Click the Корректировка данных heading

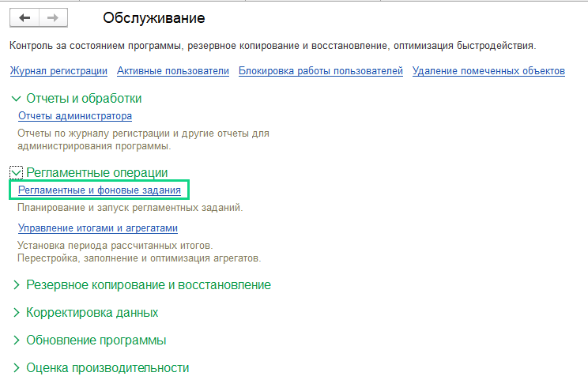[92, 313]
